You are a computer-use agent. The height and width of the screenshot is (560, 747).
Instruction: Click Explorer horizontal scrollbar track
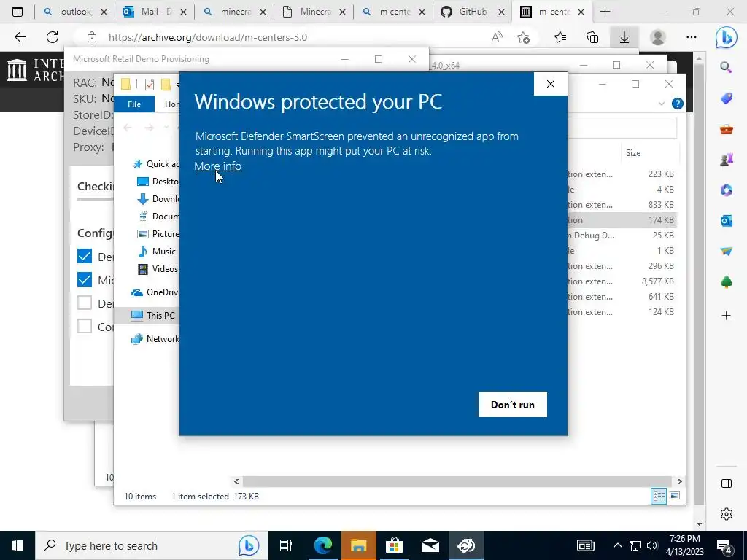tap(457, 481)
